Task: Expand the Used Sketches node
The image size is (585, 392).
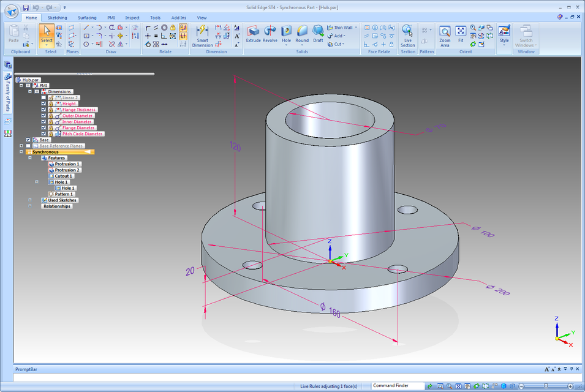Action: pos(30,200)
